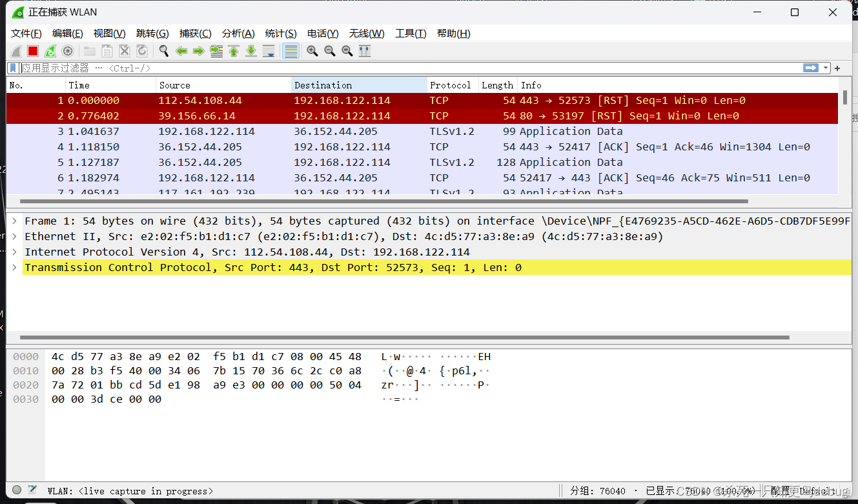Image resolution: width=858 pixels, height=504 pixels.
Task: Open capture options with the gear icon
Action: (68, 51)
